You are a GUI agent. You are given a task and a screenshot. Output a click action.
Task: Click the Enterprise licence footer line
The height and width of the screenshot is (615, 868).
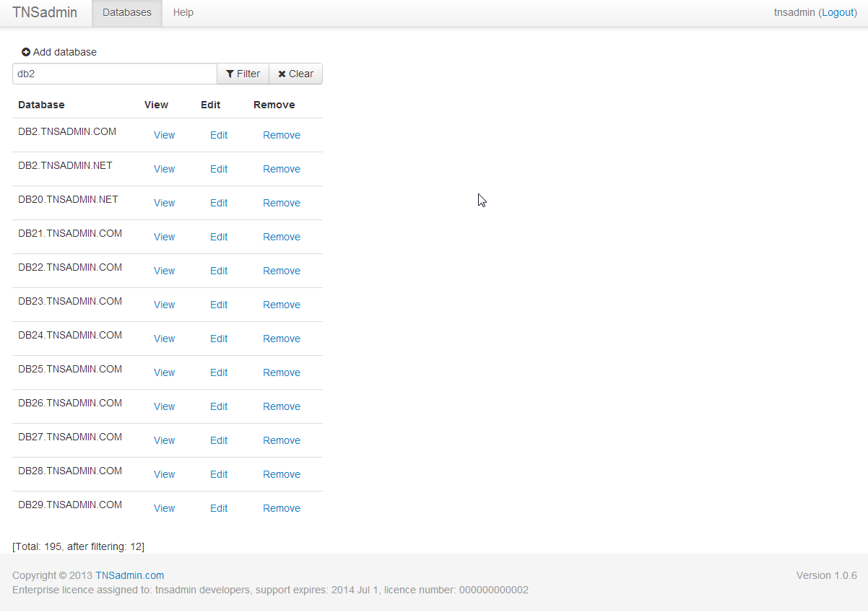270,590
